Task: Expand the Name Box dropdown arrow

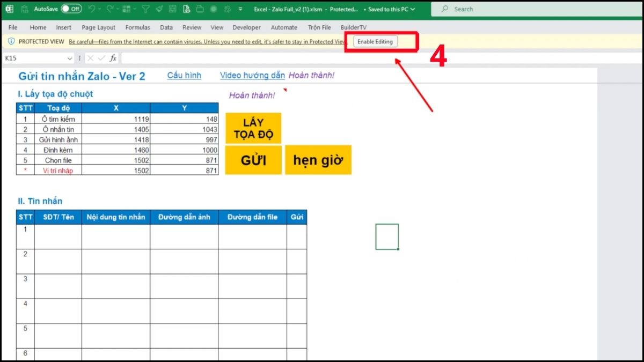Action: point(70,58)
